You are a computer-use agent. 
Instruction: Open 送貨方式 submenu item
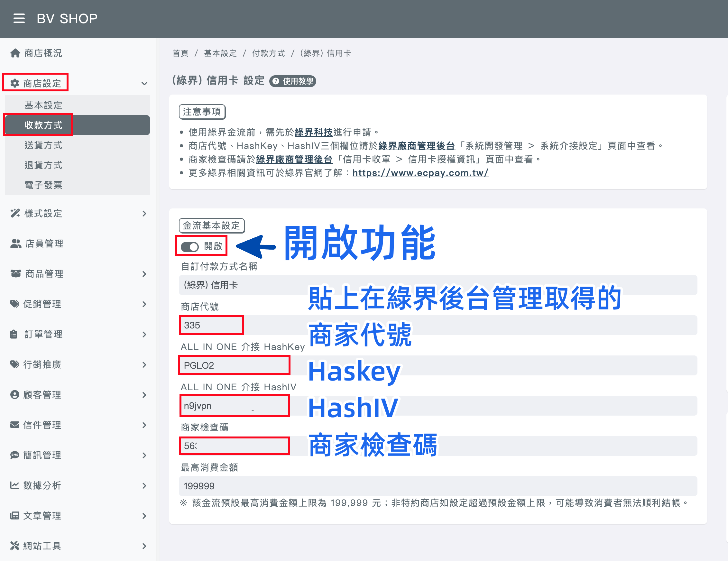[77, 145]
